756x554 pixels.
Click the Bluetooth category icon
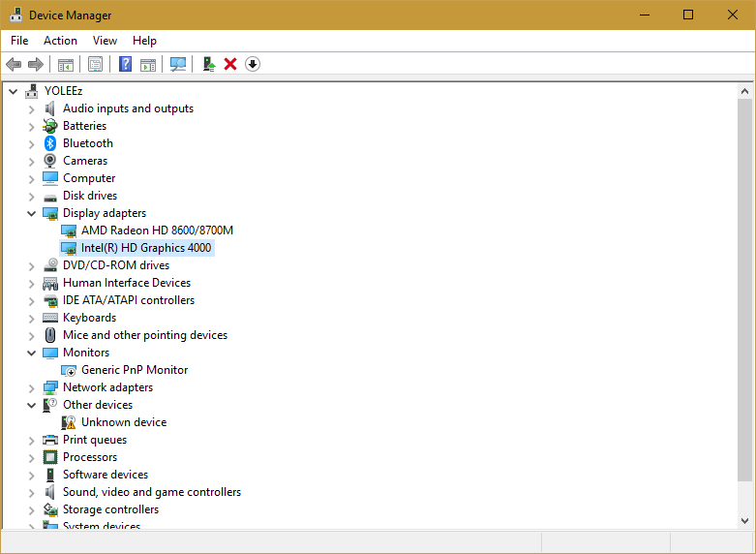coord(50,143)
